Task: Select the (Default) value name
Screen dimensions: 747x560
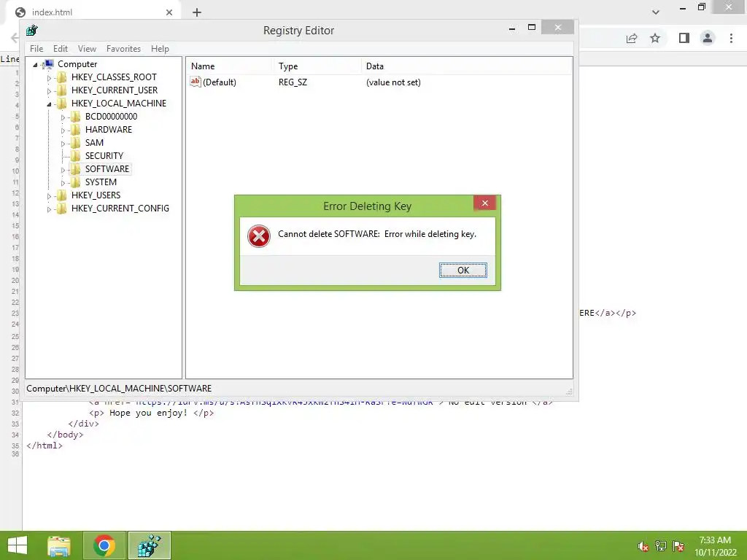Action: tap(219, 82)
